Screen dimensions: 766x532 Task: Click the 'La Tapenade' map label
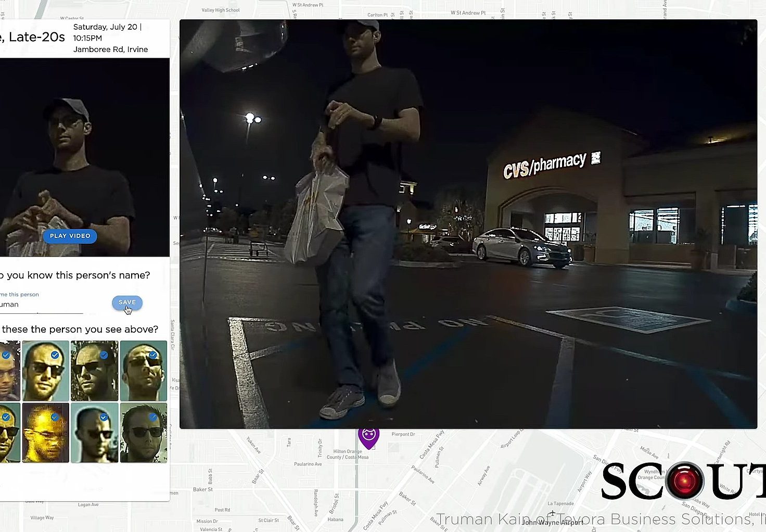coord(560,503)
